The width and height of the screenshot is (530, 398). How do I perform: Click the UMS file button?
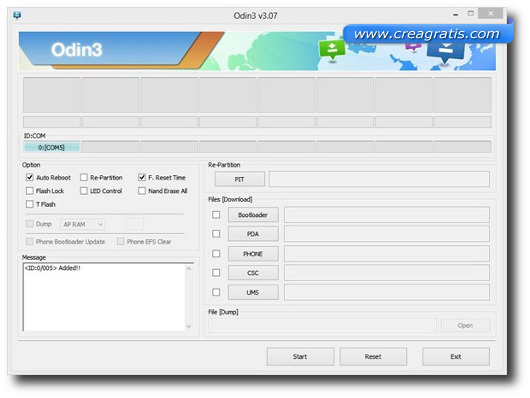253,292
